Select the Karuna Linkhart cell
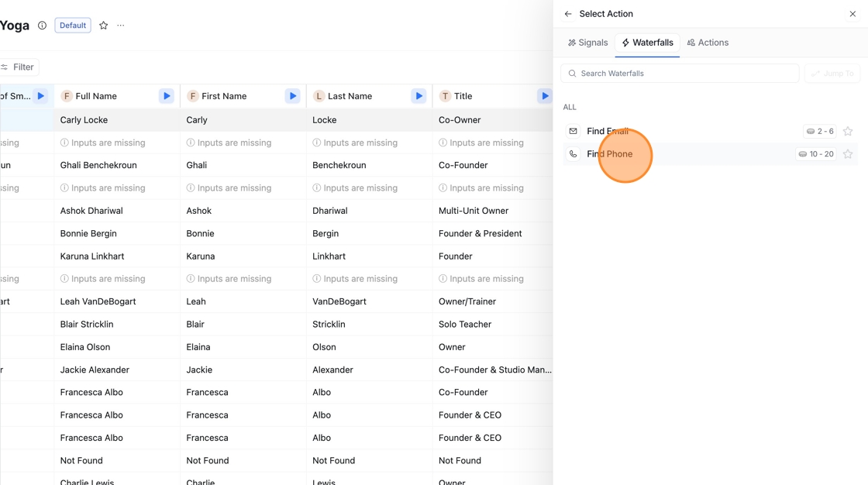 pos(117,256)
